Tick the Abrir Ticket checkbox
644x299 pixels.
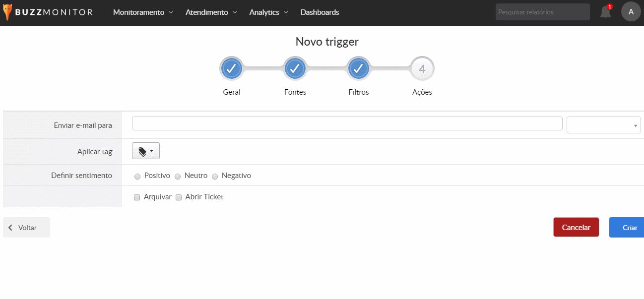tap(179, 197)
